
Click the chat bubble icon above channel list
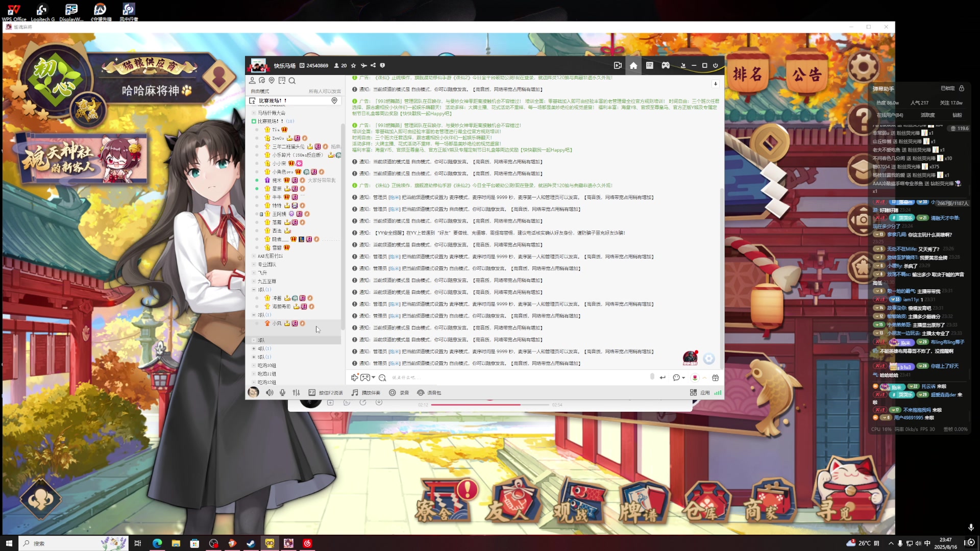(262, 80)
